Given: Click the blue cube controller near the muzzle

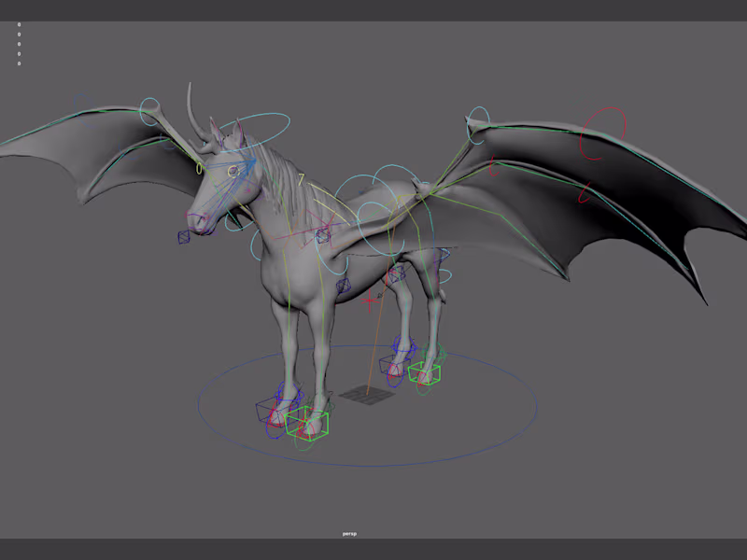Looking at the screenshot, I should click(x=183, y=238).
